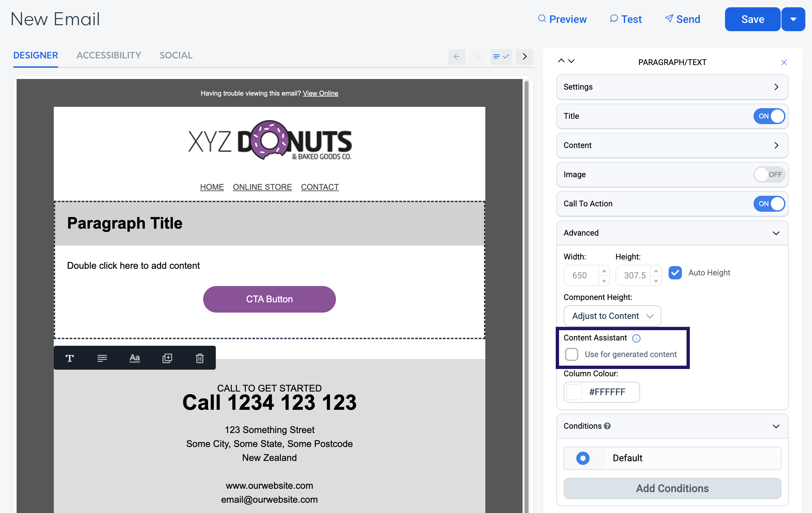
Task: Increase the height value with the up stepper
Action: click(x=656, y=271)
